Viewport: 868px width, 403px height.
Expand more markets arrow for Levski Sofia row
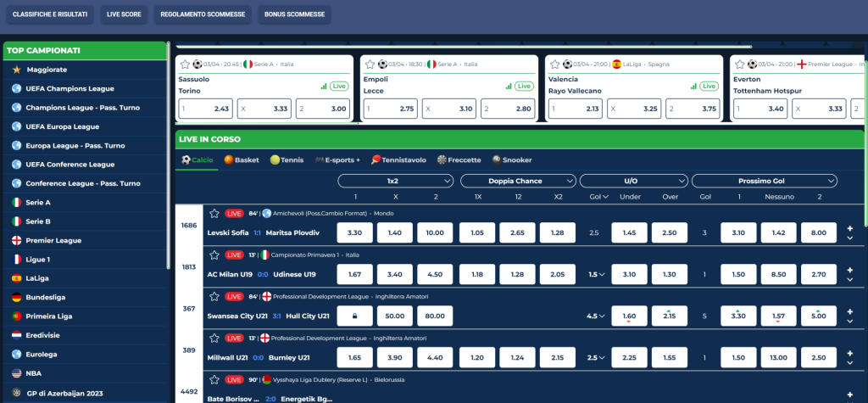coord(849,238)
